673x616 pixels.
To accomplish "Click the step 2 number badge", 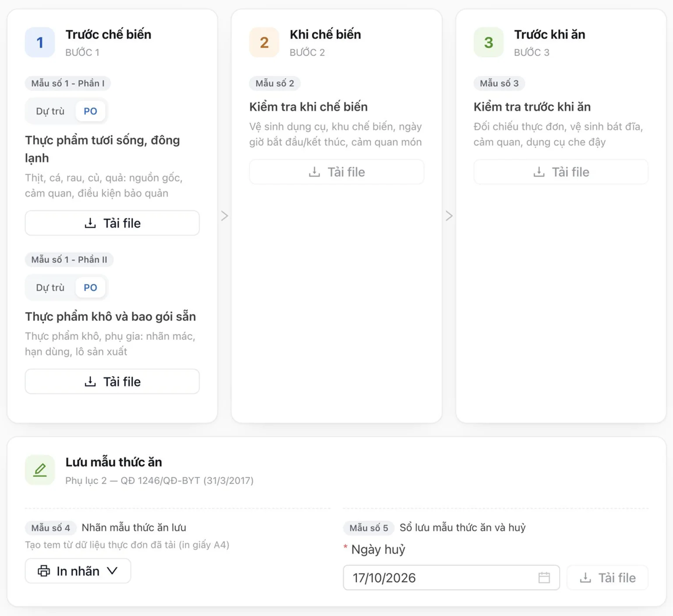I will 264,43.
